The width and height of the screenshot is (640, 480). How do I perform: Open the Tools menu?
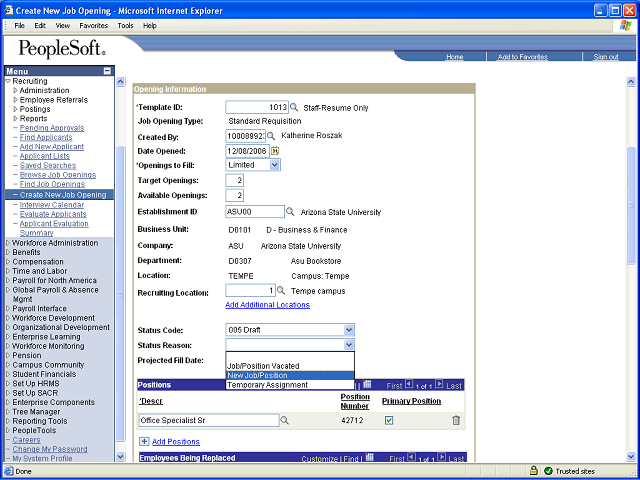[x=125, y=26]
